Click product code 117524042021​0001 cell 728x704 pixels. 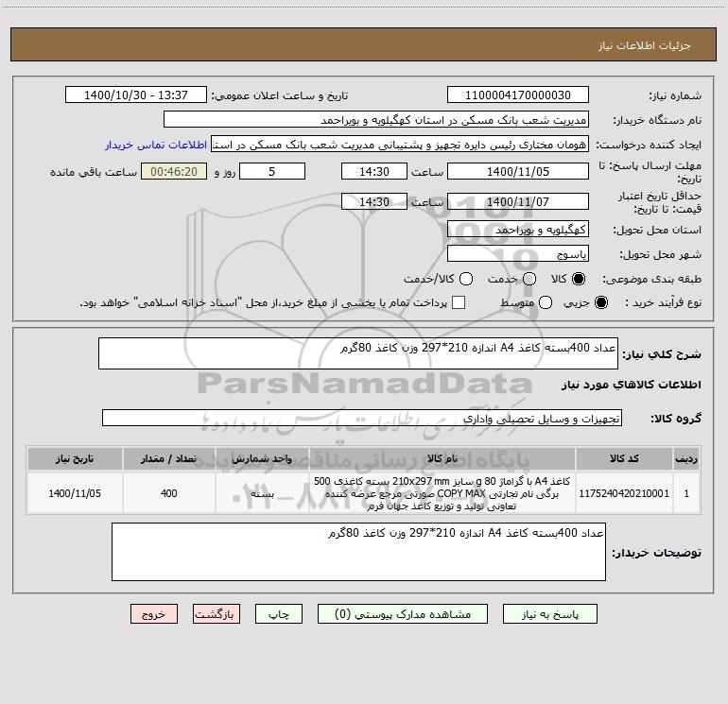point(624,493)
